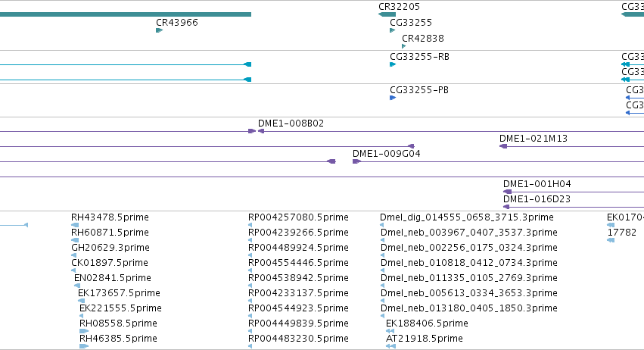Viewport: 644px width, 350px height.
Task: Click the wide teal gene bar left of CR32205
Action: 126,14
